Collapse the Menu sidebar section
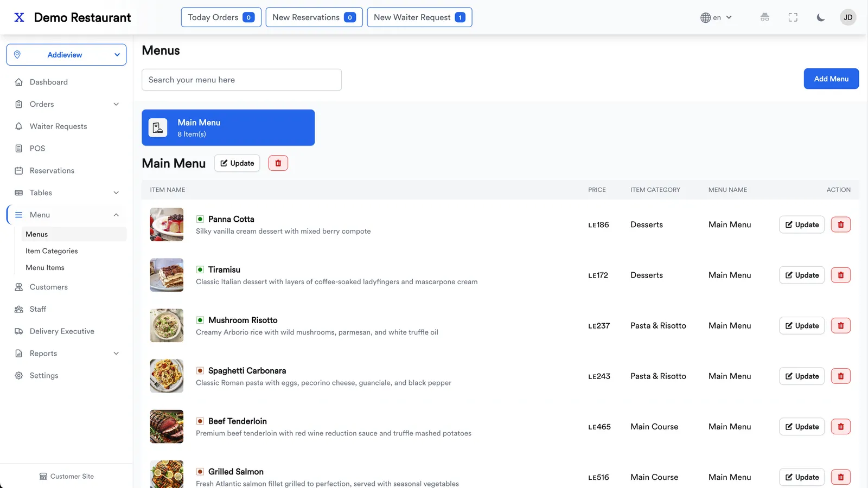Viewport: 868px width, 488px height. (66, 215)
